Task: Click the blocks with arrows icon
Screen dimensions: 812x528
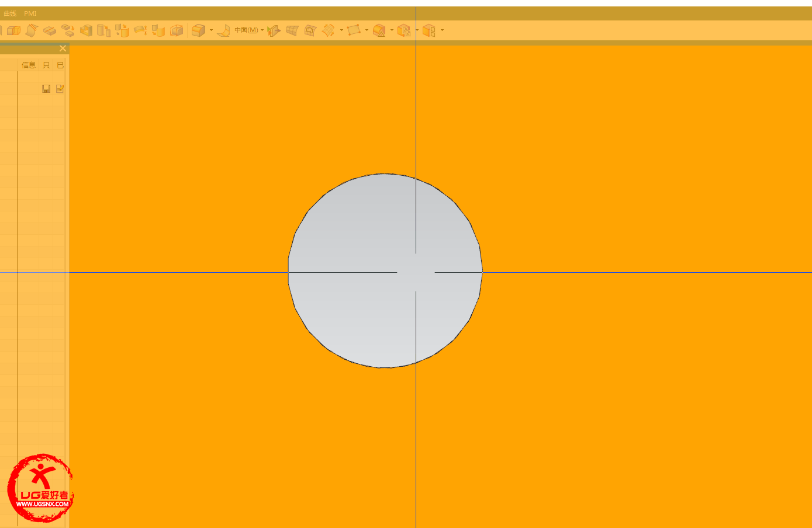Action: click(122, 30)
